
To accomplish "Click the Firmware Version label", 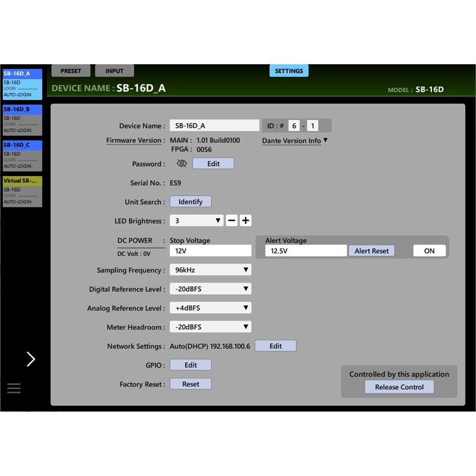I will (133, 140).
